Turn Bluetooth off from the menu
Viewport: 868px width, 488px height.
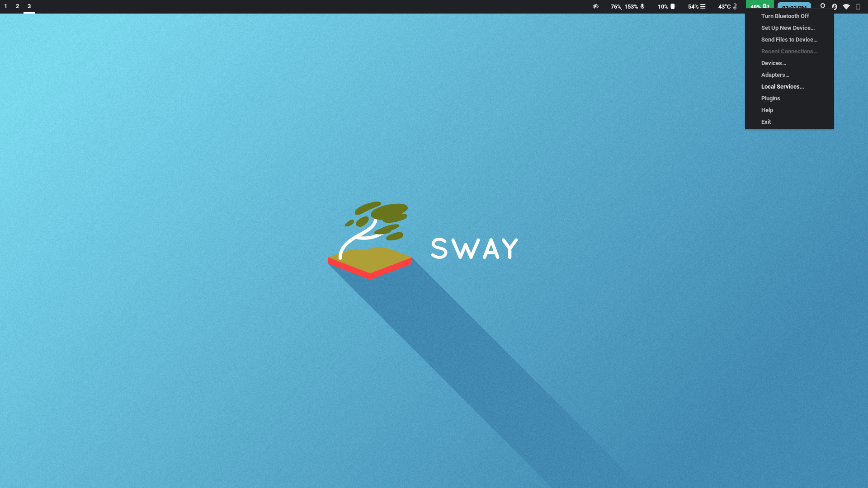click(x=785, y=16)
